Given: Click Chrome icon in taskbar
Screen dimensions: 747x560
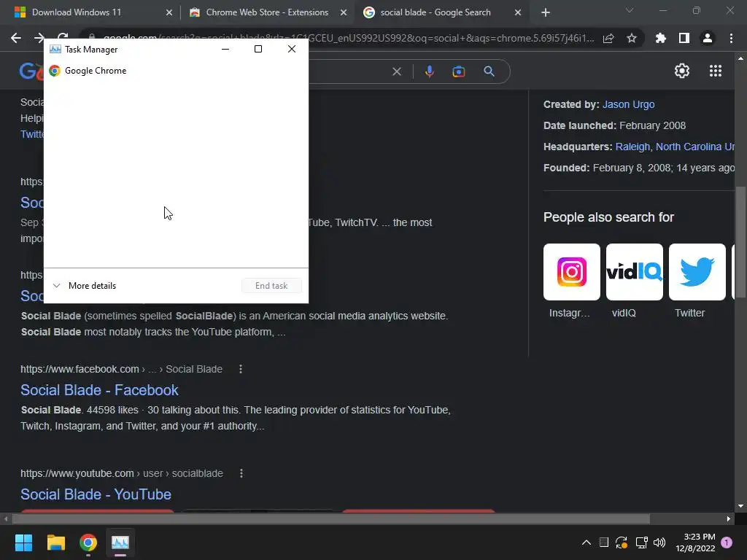Looking at the screenshot, I should point(88,542).
